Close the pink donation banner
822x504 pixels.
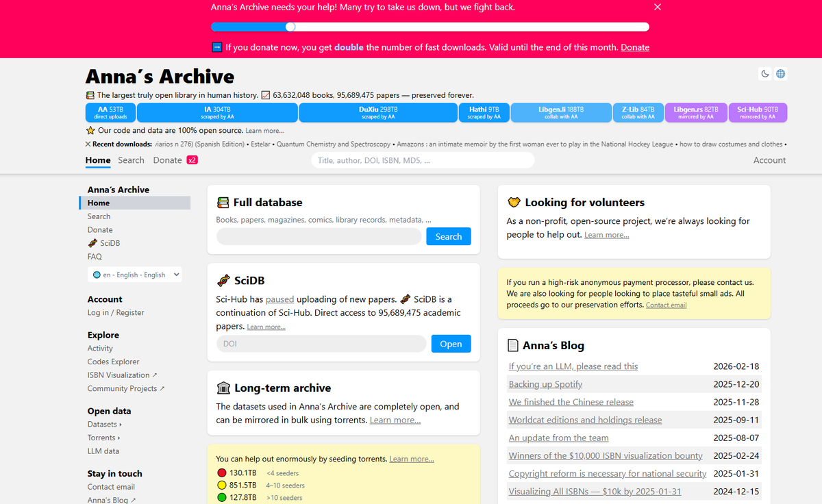(658, 8)
